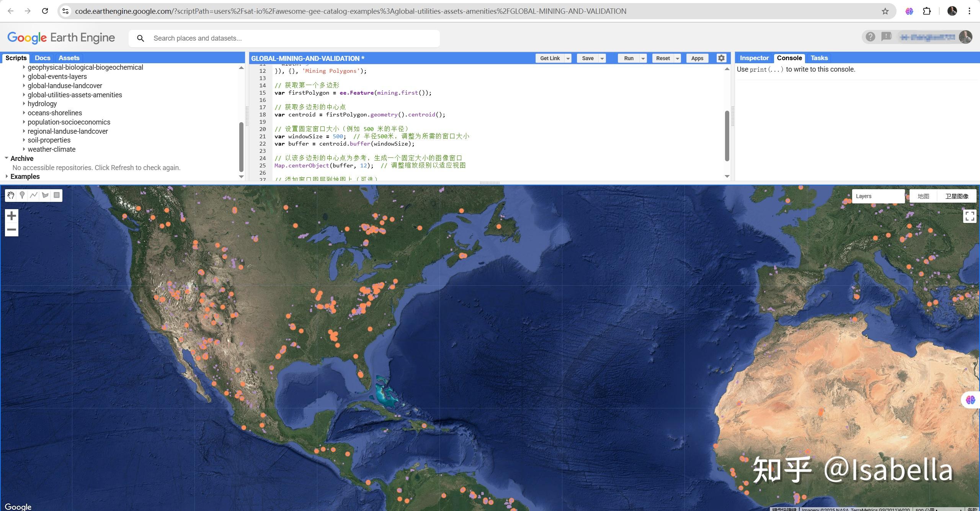The image size is (980, 511).
Task: Toggle fullscreen map view
Action: [969, 216]
